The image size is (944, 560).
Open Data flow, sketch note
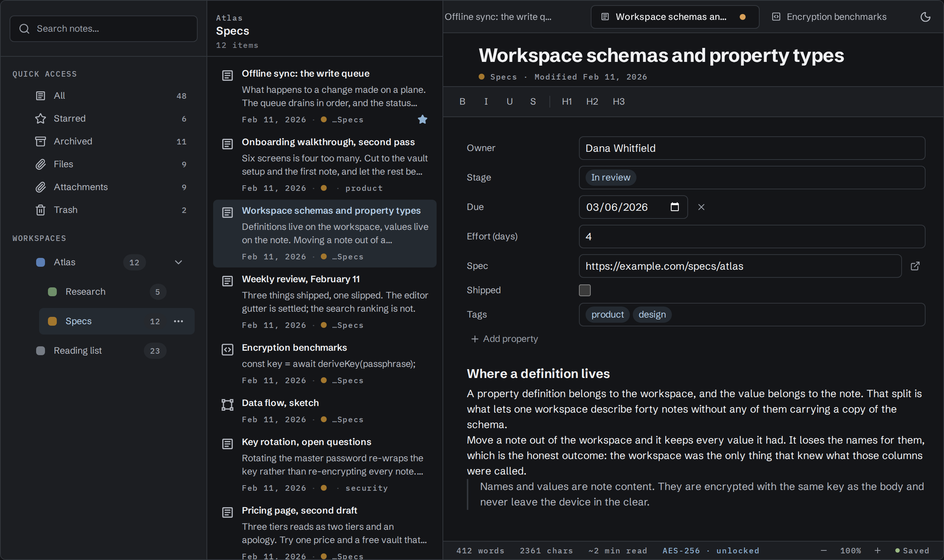[325, 411]
